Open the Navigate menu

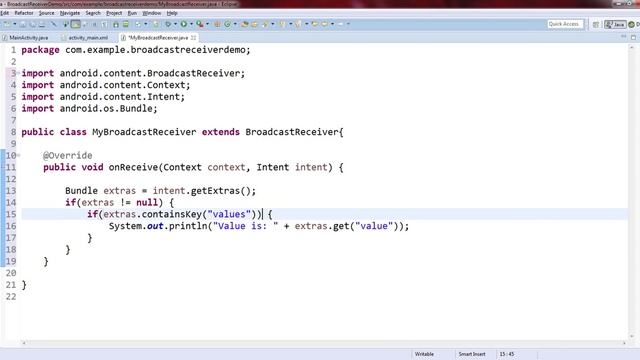70,13
